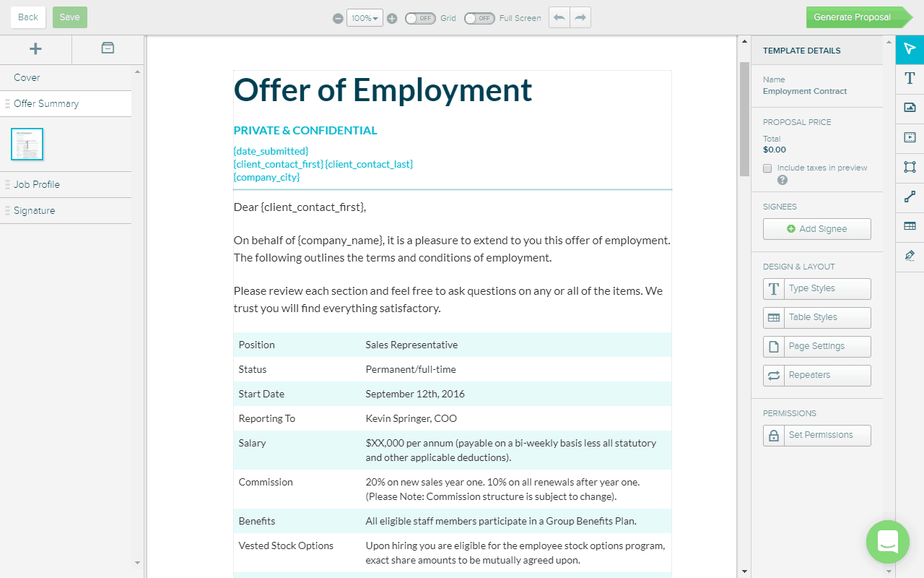The image size is (924, 578).
Task: Open the 100% zoom dropdown
Action: [x=365, y=18]
